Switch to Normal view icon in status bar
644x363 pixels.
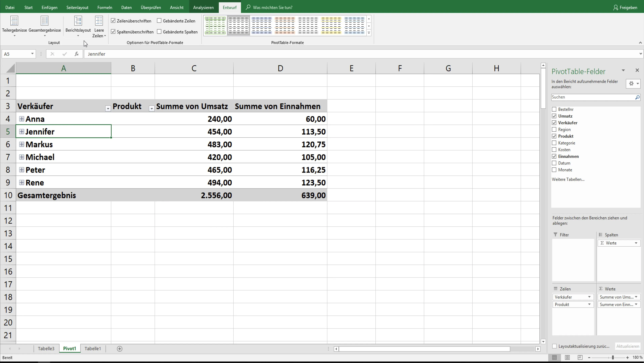click(554, 357)
